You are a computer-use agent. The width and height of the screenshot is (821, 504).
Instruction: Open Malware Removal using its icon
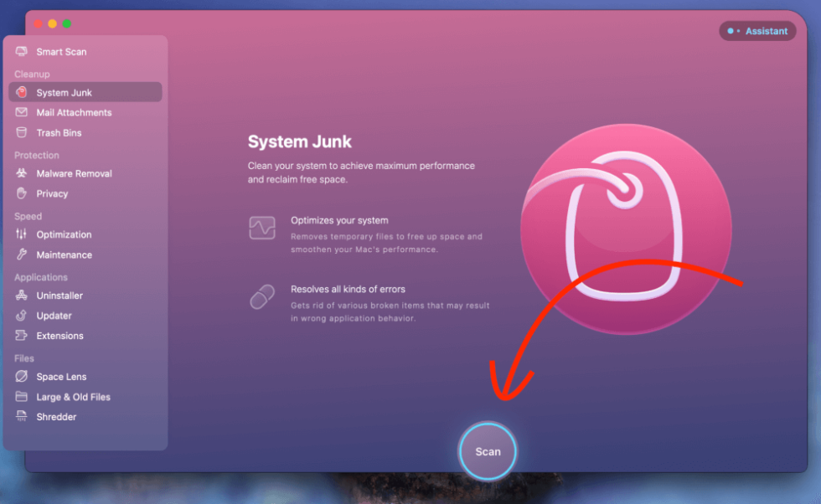click(20, 173)
